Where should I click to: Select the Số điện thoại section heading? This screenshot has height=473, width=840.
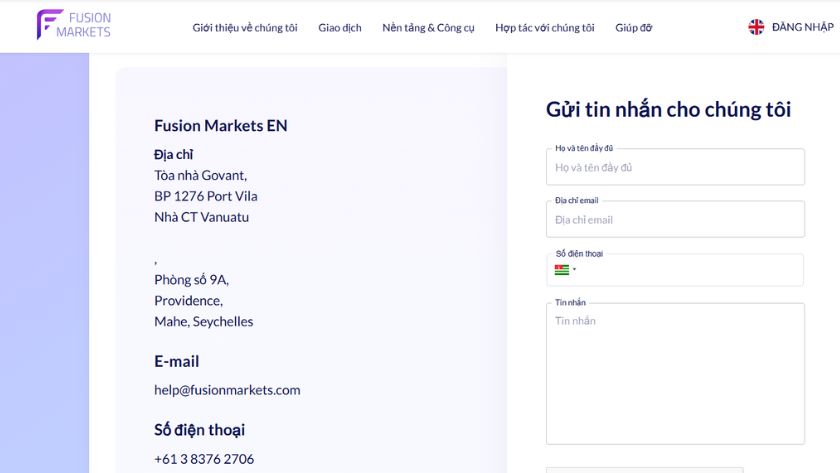[x=199, y=430]
